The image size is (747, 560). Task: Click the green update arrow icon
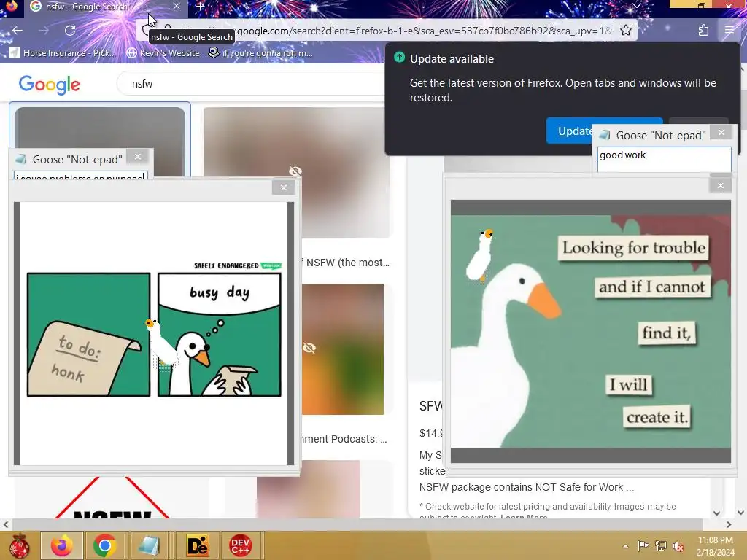tap(399, 58)
